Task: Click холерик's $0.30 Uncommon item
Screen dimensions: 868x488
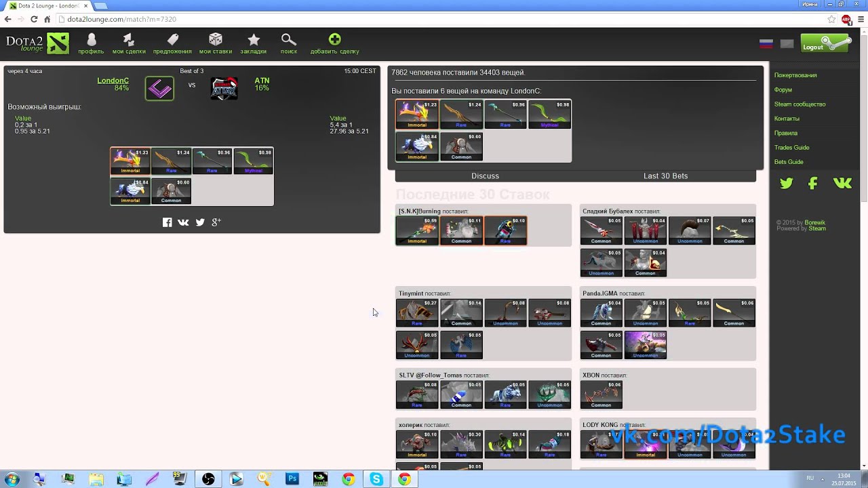Action: [461, 445]
